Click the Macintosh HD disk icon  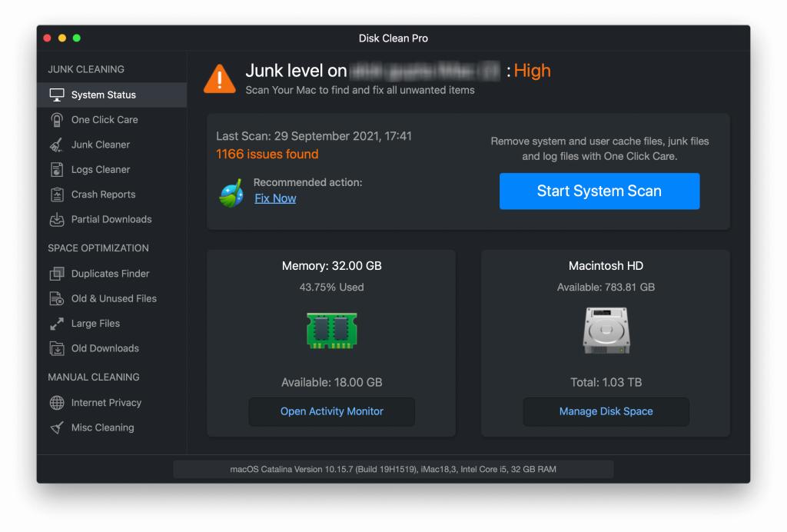606,331
